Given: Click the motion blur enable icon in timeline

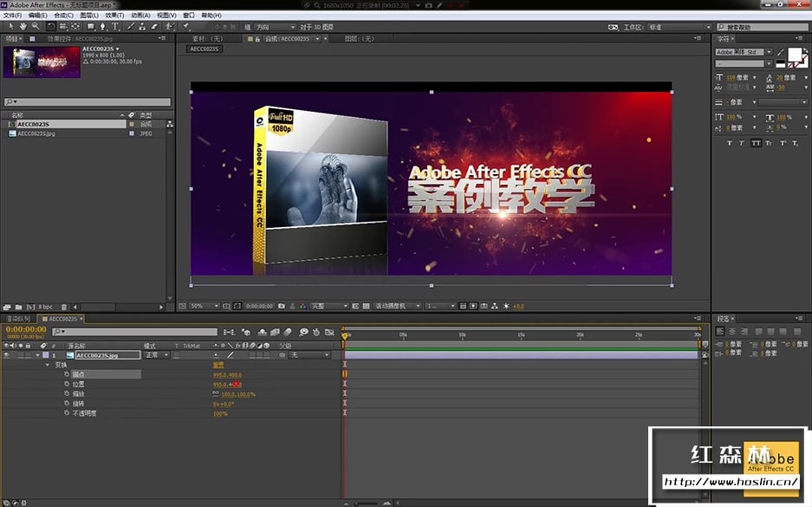Looking at the screenshot, I should [288, 332].
